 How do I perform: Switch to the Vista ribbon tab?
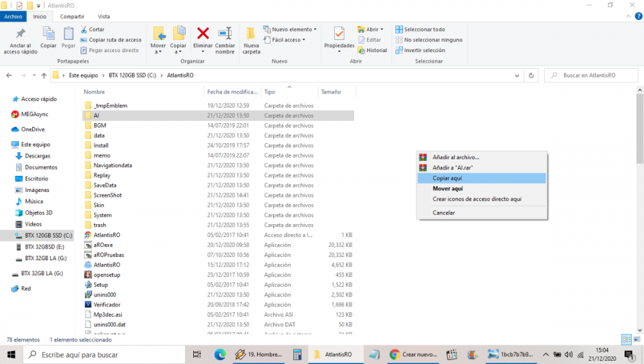coord(103,17)
